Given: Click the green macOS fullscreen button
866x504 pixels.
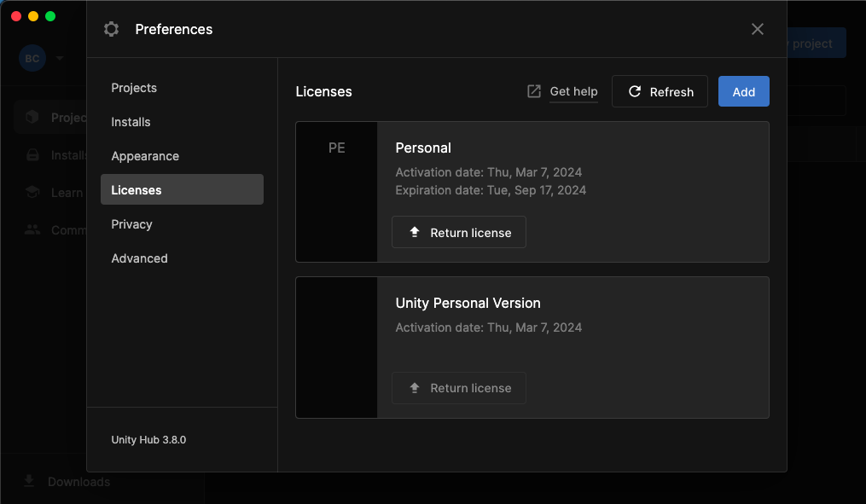Looking at the screenshot, I should coord(50,16).
